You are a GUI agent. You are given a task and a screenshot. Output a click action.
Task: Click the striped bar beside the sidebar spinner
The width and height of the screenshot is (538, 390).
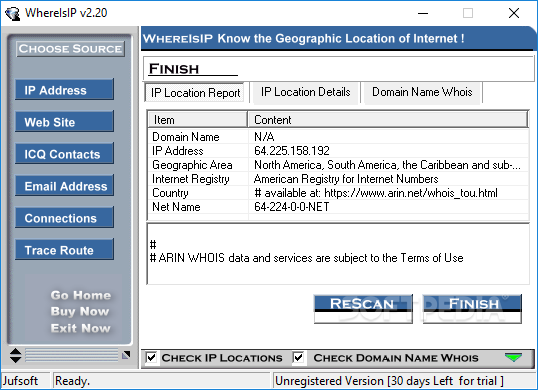click(x=72, y=355)
